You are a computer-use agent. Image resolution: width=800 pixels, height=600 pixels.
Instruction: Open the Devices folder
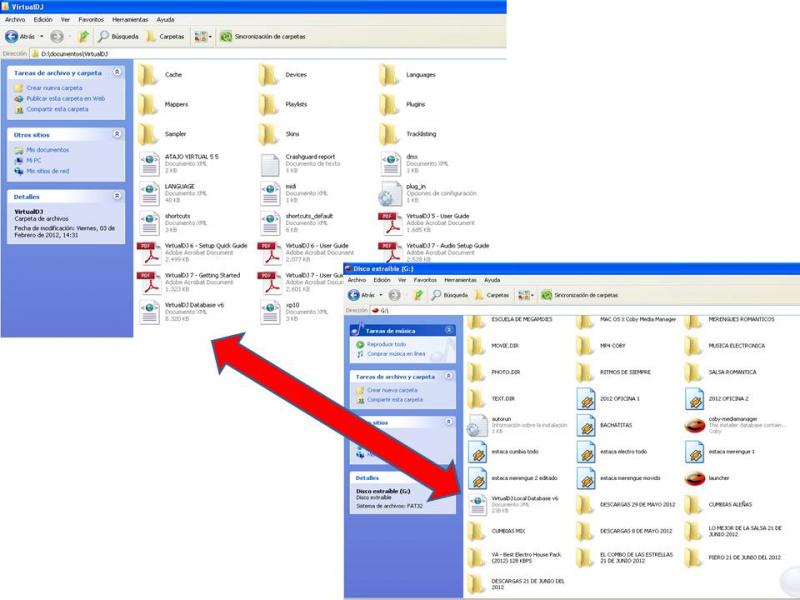[282, 75]
